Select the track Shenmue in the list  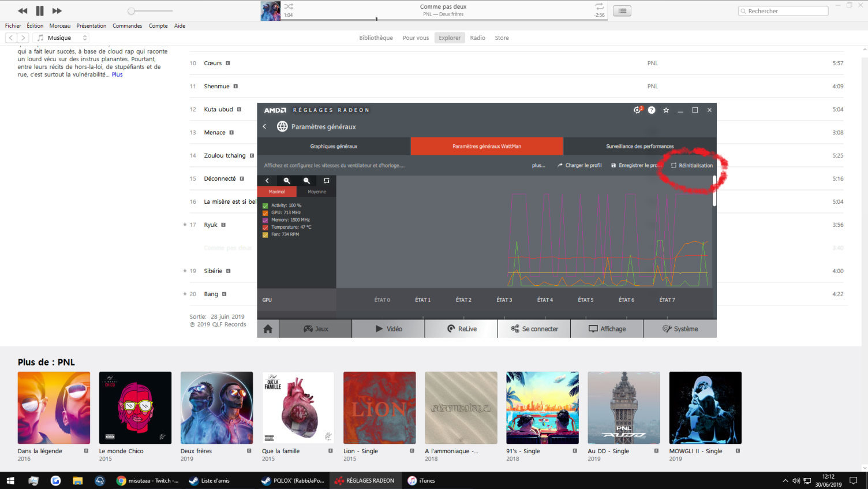click(216, 87)
